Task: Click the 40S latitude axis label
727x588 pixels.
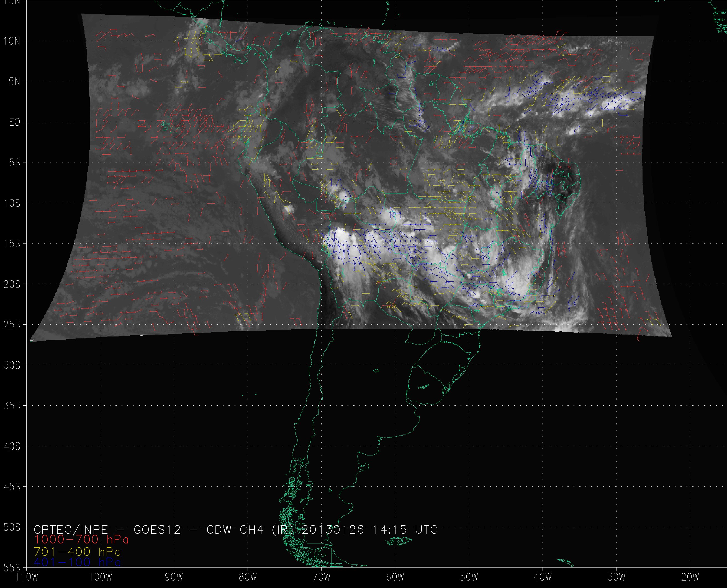Action: tap(12, 446)
